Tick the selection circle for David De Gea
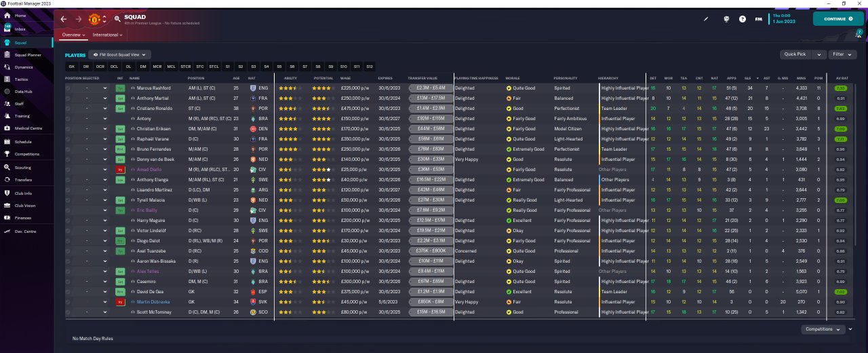868x353 pixels. coord(68,292)
